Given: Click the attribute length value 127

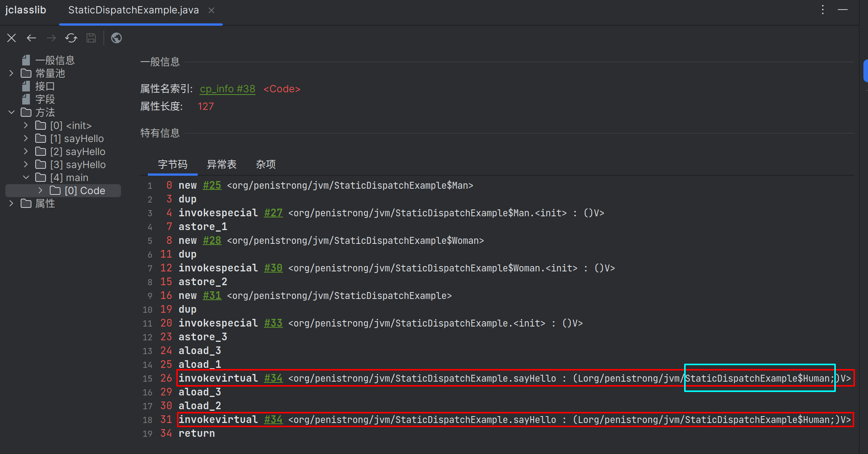Looking at the screenshot, I should click(x=206, y=106).
